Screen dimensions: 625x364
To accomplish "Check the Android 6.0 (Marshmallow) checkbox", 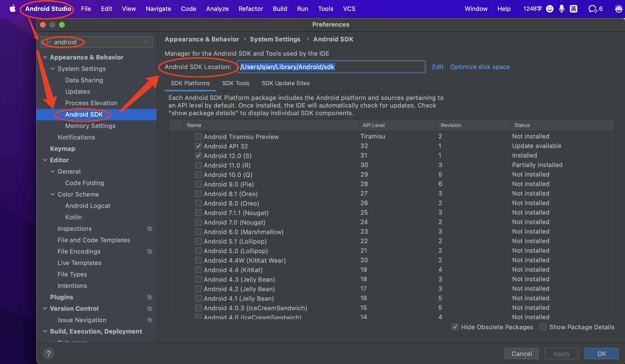I will point(198,231).
